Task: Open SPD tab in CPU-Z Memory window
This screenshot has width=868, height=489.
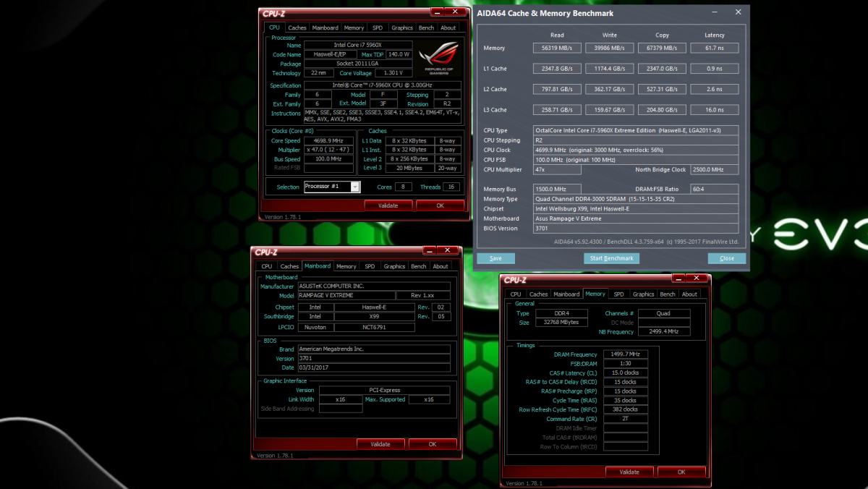Action: (x=618, y=294)
